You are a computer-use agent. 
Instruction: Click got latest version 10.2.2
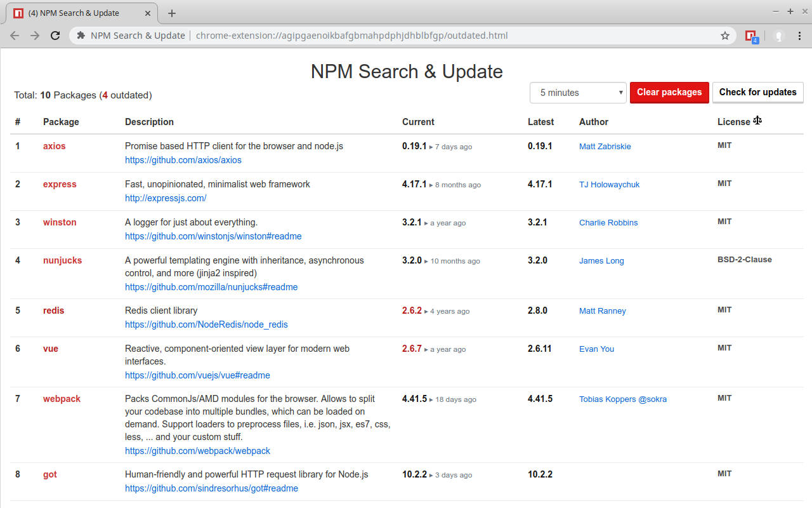540,474
